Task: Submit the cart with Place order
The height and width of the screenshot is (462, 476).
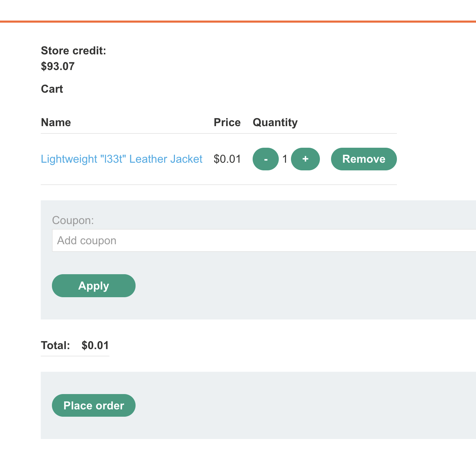Action: point(94,406)
